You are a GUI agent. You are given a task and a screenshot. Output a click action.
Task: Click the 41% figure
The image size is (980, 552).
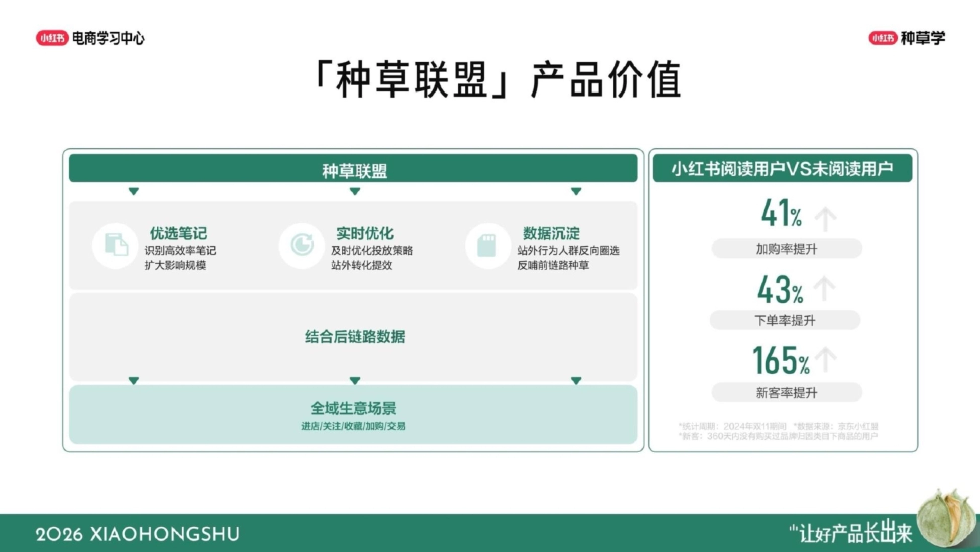coord(781,213)
